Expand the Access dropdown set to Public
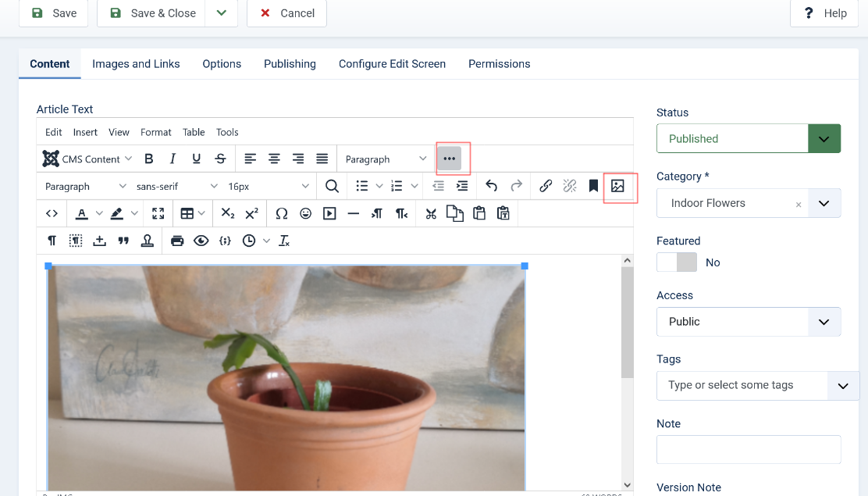This screenshot has width=868, height=496. tap(748, 322)
